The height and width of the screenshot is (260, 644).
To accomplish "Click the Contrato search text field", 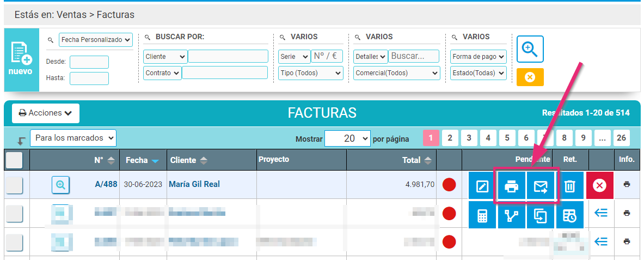I will pos(225,73).
